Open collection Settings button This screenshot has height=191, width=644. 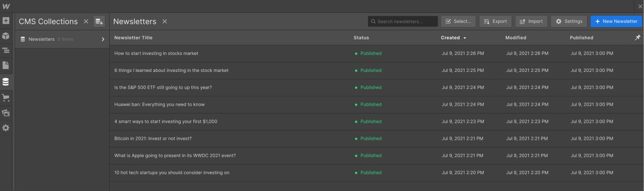tap(569, 22)
